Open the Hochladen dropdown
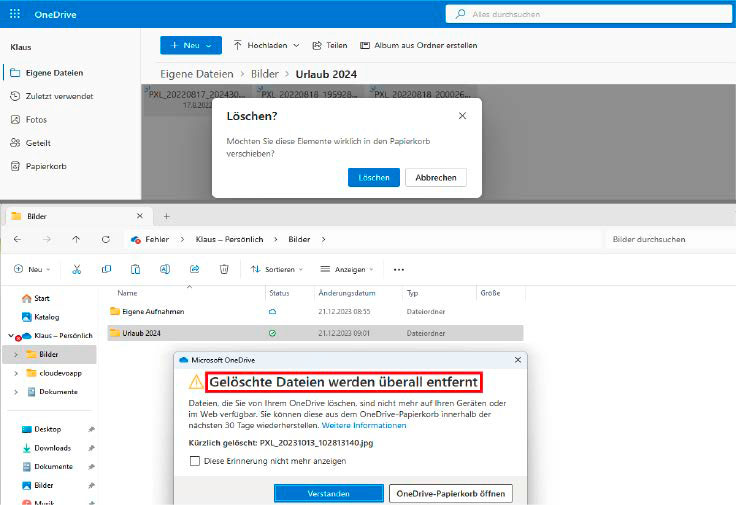Image resolution: width=736 pixels, height=505 pixels. pos(267,46)
